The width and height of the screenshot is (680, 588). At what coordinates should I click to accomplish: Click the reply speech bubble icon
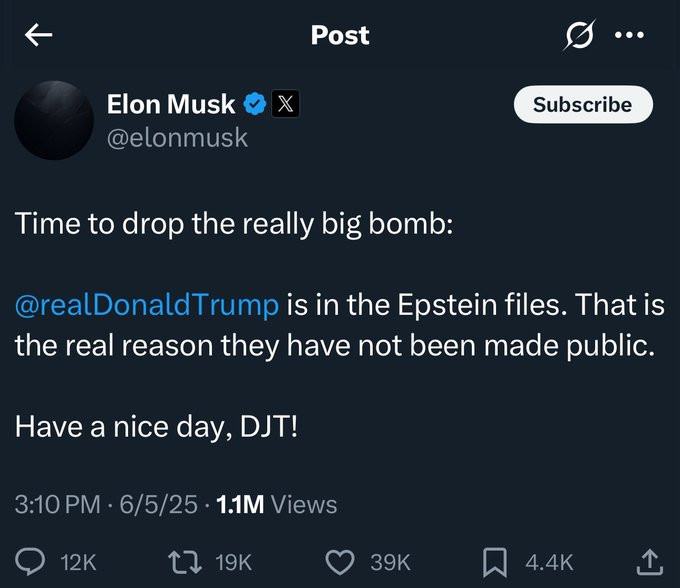[x=29, y=561]
